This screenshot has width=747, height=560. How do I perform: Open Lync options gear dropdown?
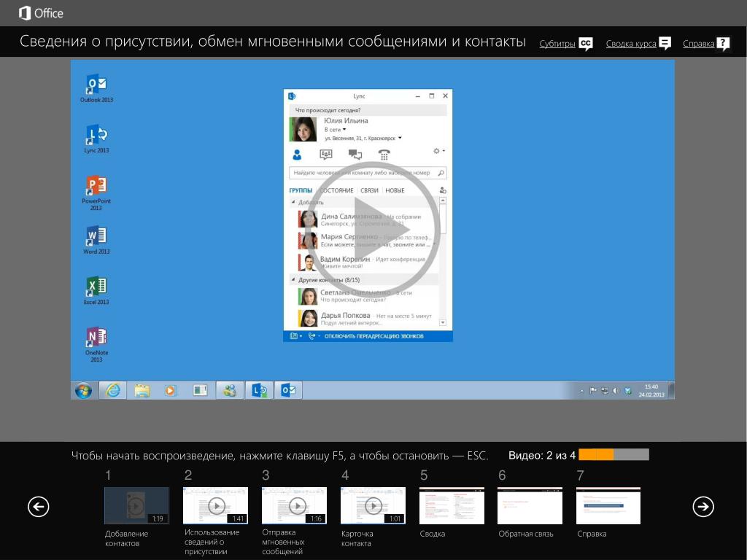pos(438,151)
